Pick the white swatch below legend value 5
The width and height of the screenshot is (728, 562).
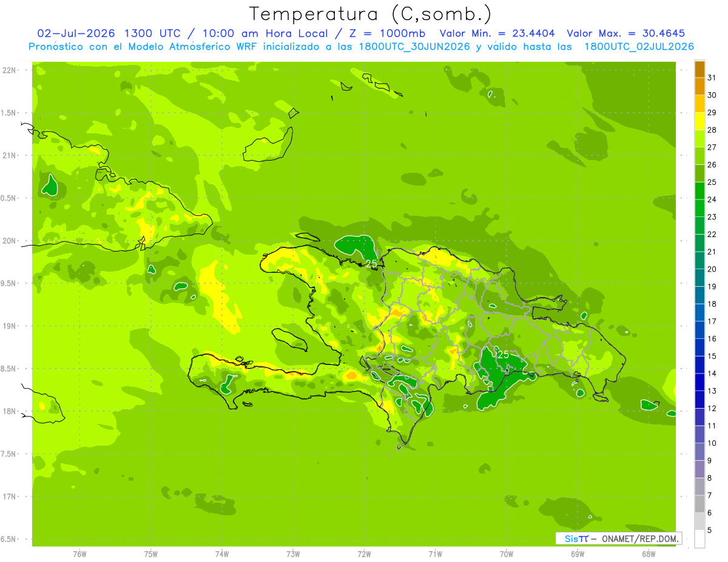tap(699, 539)
